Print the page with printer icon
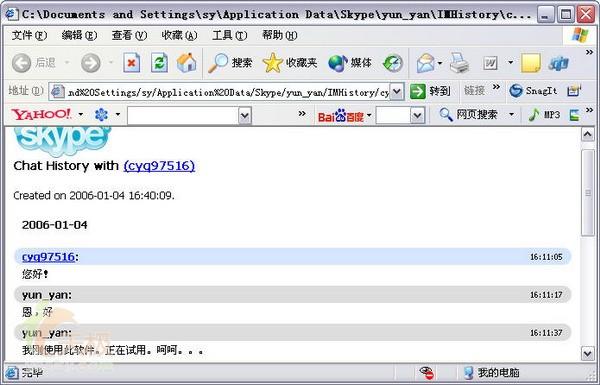The width and height of the screenshot is (600, 385). point(459,63)
